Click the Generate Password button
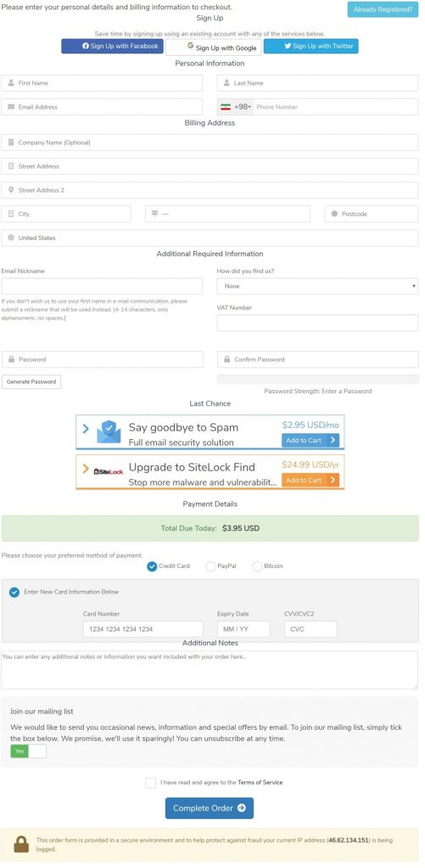Screen dimensions: 425x868 tap(31, 382)
